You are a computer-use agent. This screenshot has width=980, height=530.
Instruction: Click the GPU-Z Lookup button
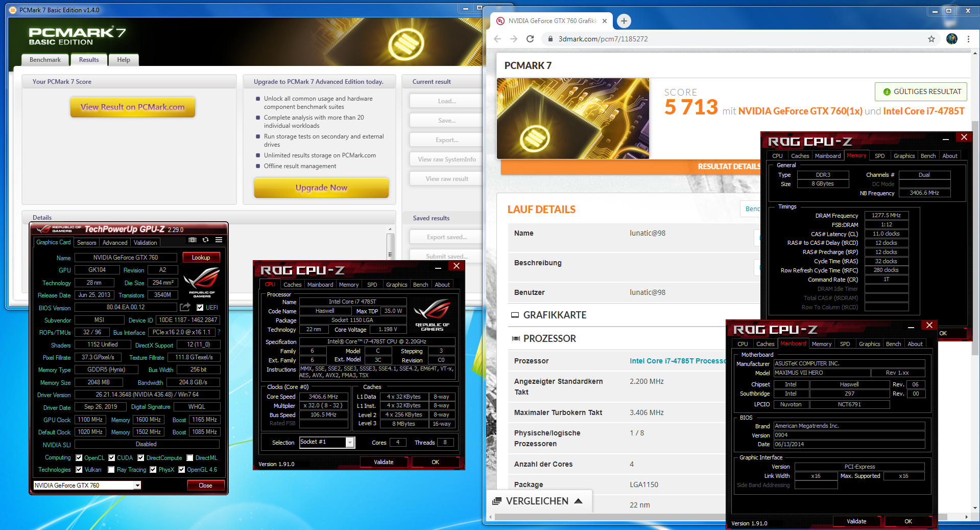(201, 258)
